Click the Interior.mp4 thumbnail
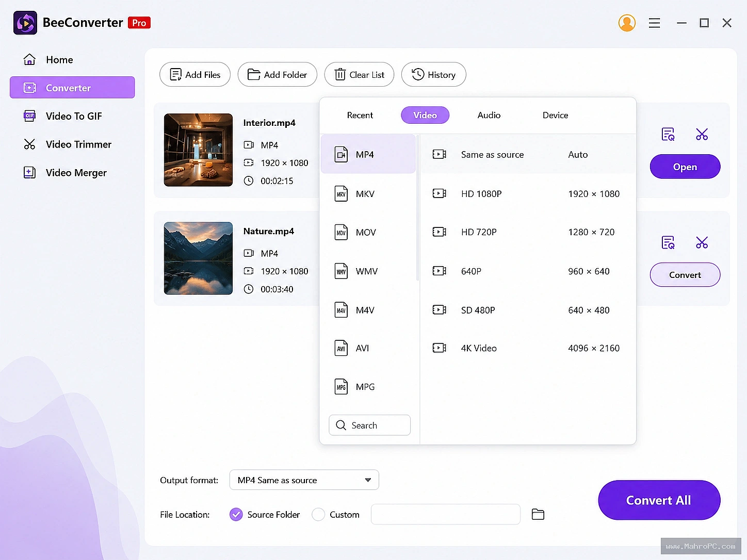 tap(198, 150)
